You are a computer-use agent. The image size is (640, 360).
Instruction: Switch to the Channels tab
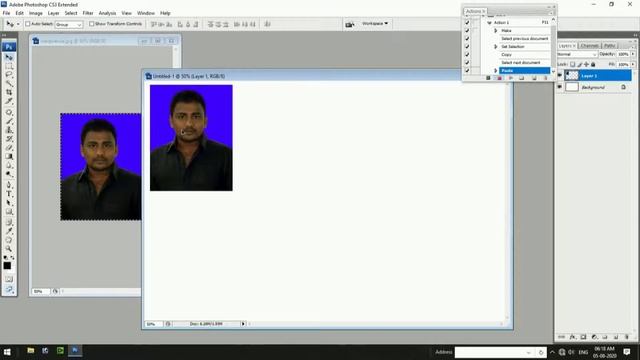coord(589,46)
